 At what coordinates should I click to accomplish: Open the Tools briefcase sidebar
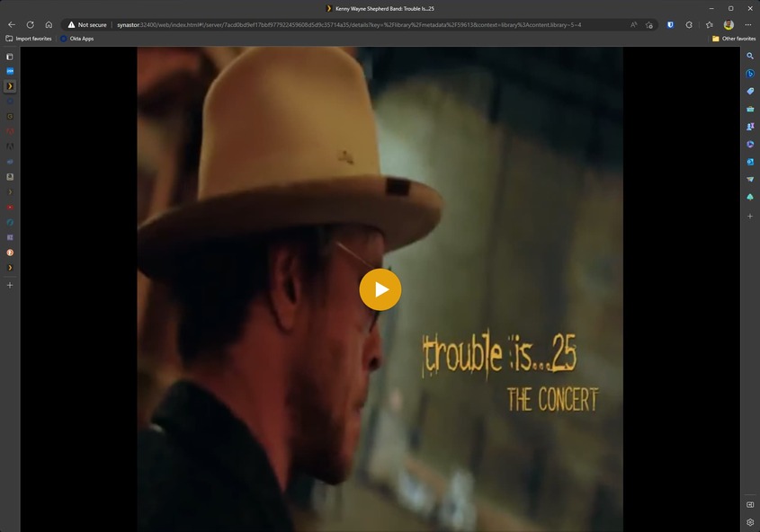750,109
